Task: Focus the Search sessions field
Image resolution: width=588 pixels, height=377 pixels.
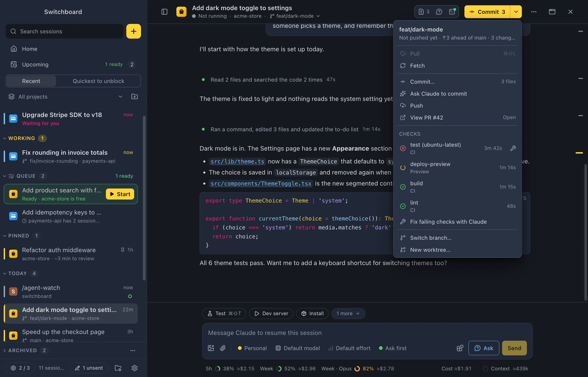Action: coord(65,31)
